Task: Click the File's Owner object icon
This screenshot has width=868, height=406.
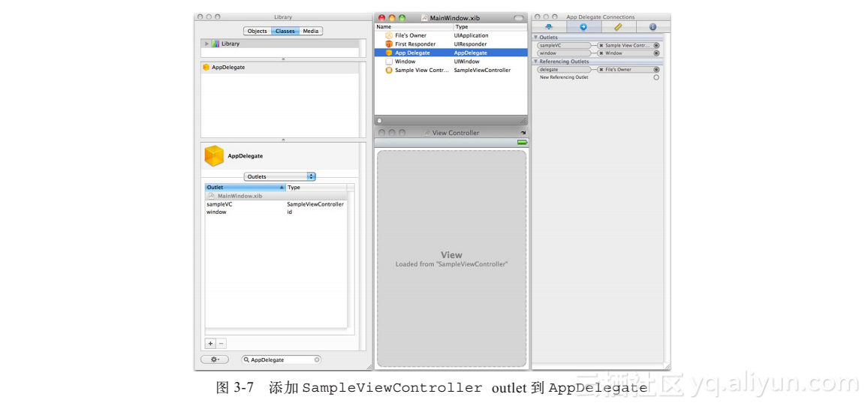Action: point(389,35)
